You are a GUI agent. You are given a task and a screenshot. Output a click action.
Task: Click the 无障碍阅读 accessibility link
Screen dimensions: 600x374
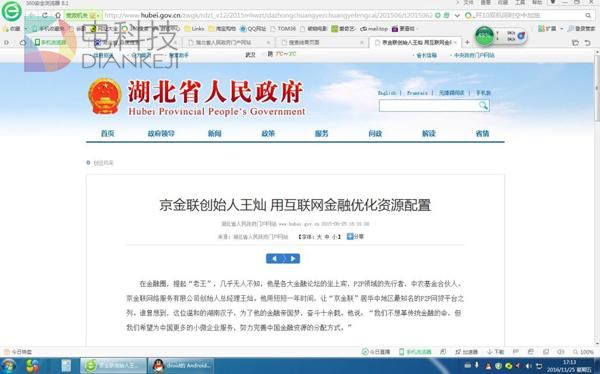451,93
